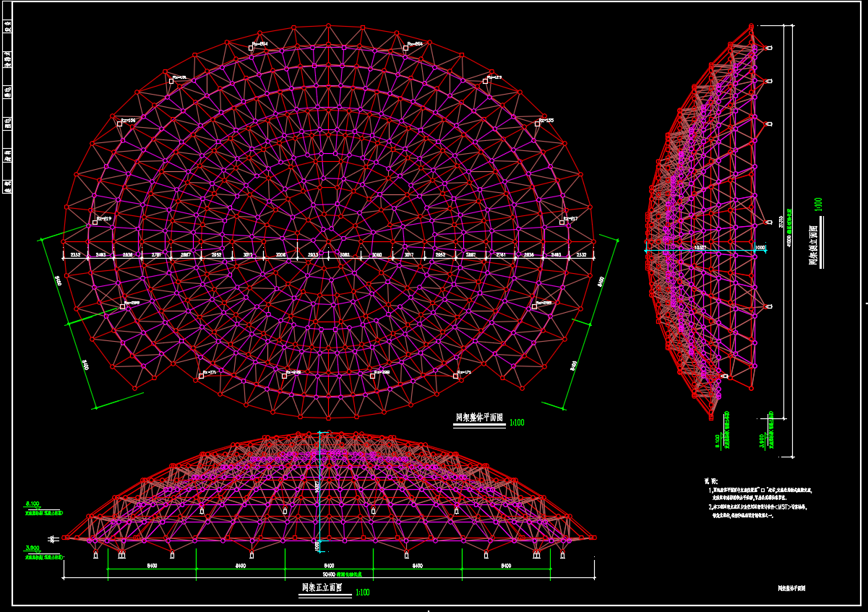Select the 3082 dimension in the plan's centre row
Image resolution: width=868 pixels, height=612 pixels.
coord(345,254)
